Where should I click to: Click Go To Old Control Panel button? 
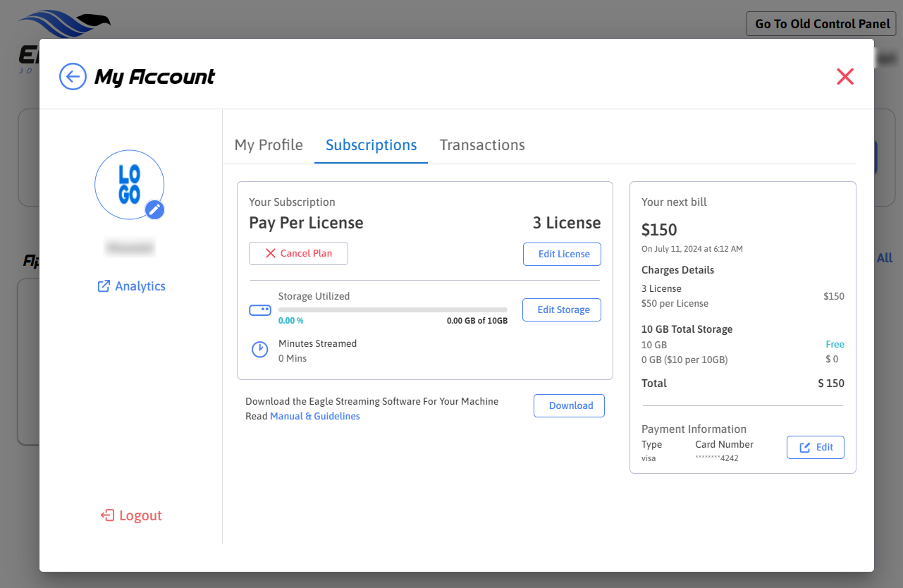823,23
